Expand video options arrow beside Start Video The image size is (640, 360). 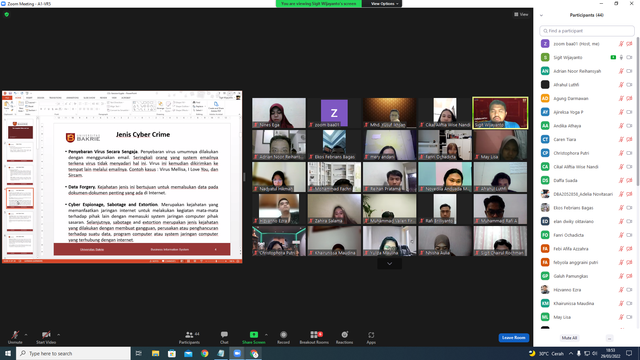pos(58,335)
